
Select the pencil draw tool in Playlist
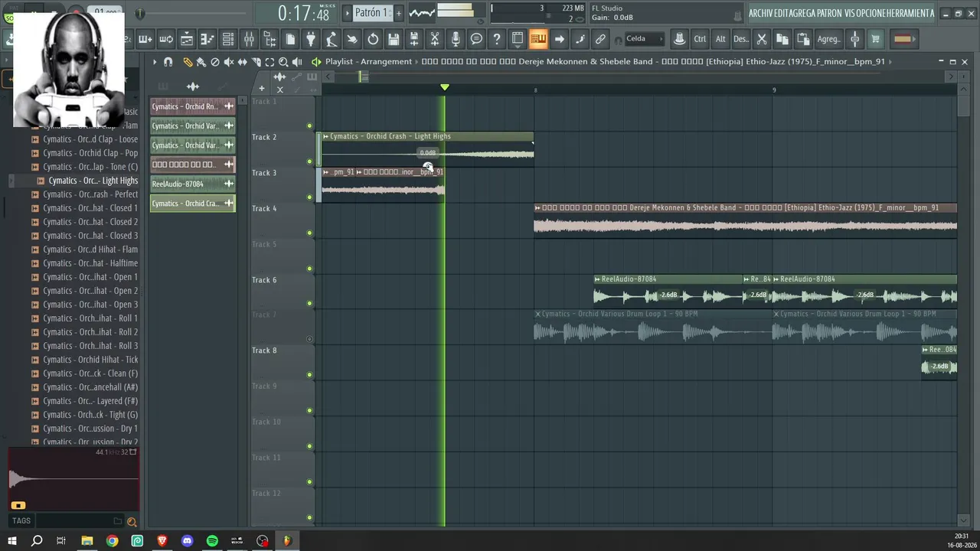click(x=188, y=62)
